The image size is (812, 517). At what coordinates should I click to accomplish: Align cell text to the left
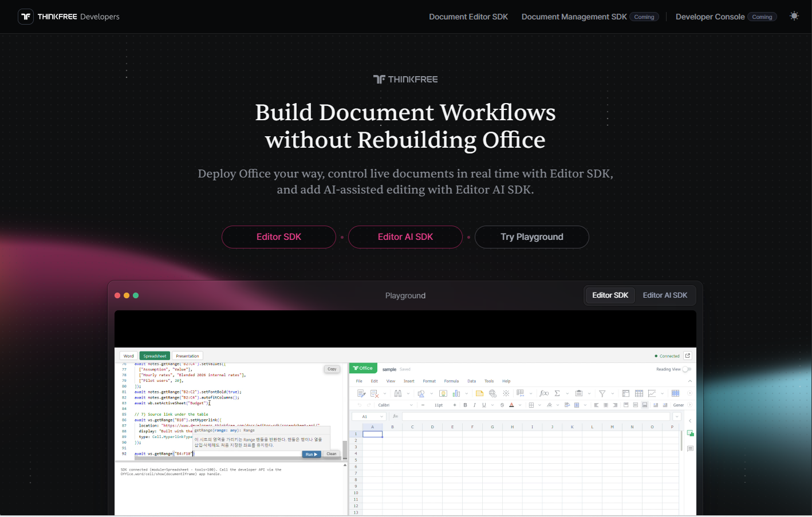coord(596,405)
